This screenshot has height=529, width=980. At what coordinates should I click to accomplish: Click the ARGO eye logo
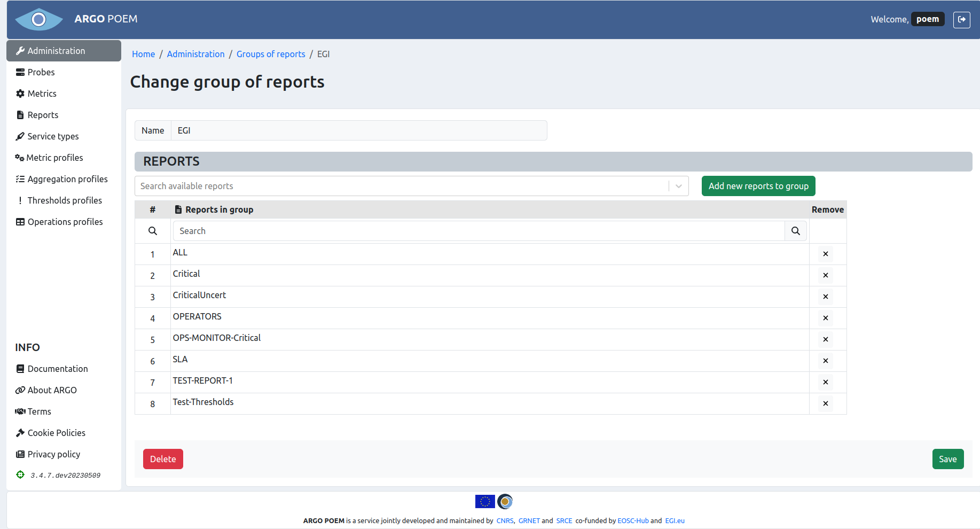coord(38,19)
